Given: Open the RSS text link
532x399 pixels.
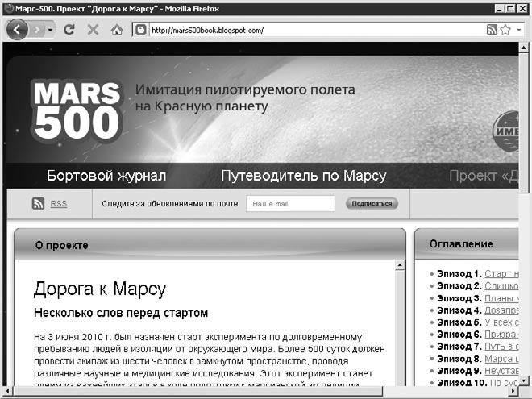Looking at the screenshot, I should click(x=59, y=204).
